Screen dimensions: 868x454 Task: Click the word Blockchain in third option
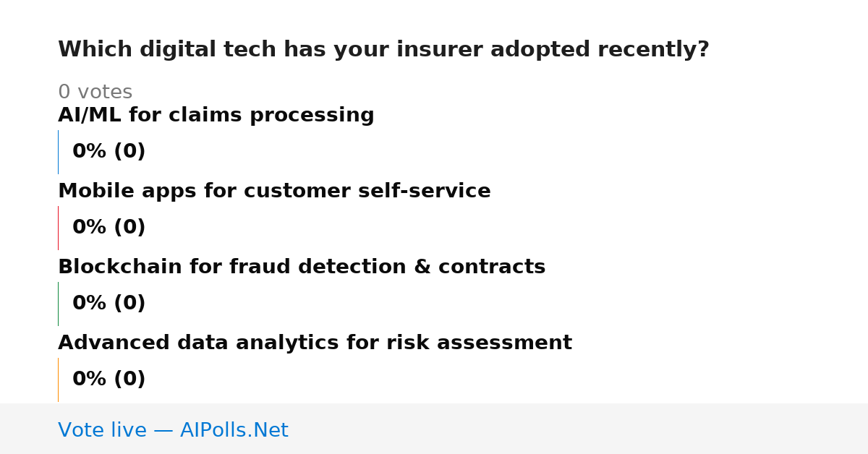tap(121, 267)
